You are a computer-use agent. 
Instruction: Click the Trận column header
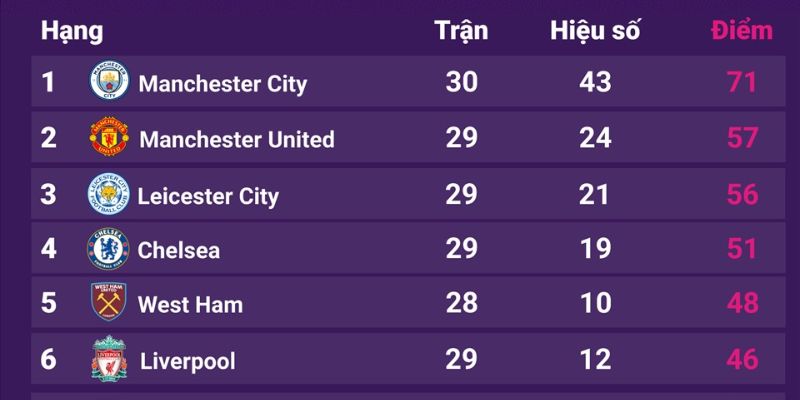(461, 31)
